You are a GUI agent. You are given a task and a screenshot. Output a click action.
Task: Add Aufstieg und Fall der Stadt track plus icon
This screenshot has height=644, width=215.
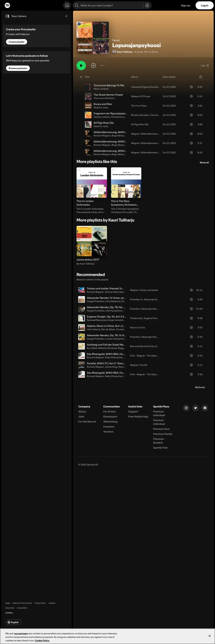(x=191, y=346)
